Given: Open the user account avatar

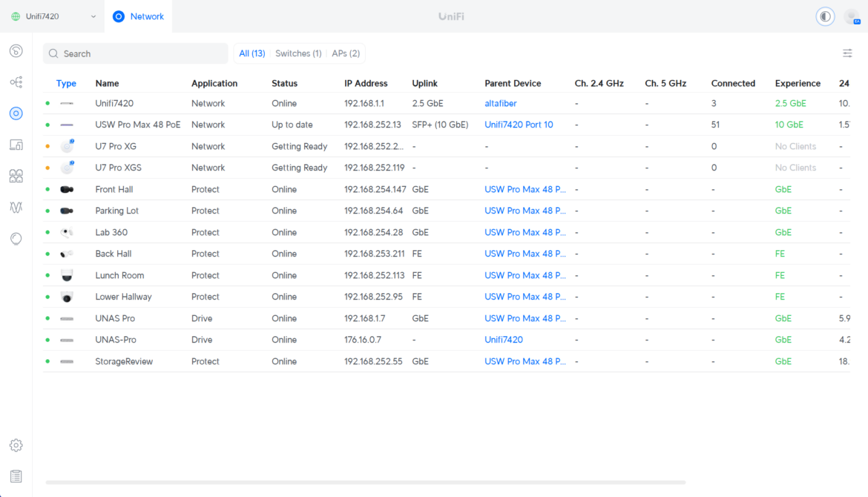Looking at the screenshot, I should pyautogui.click(x=852, y=16).
